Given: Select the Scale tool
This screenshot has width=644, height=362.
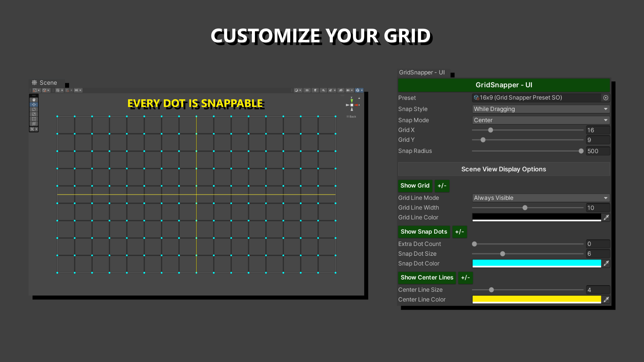Looking at the screenshot, I should tap(34, 114).
